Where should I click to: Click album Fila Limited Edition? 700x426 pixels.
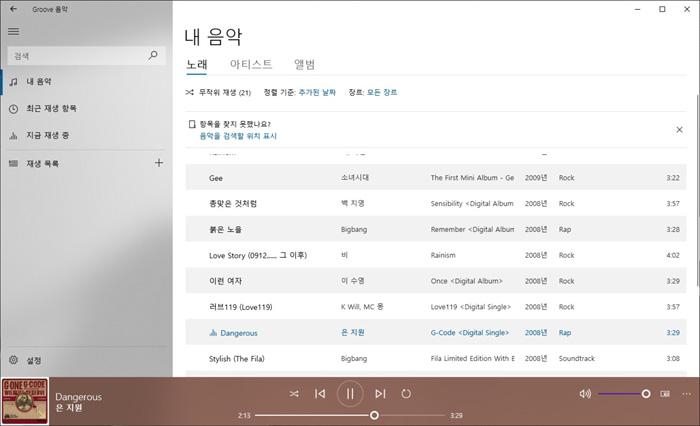tap(472, 359)
